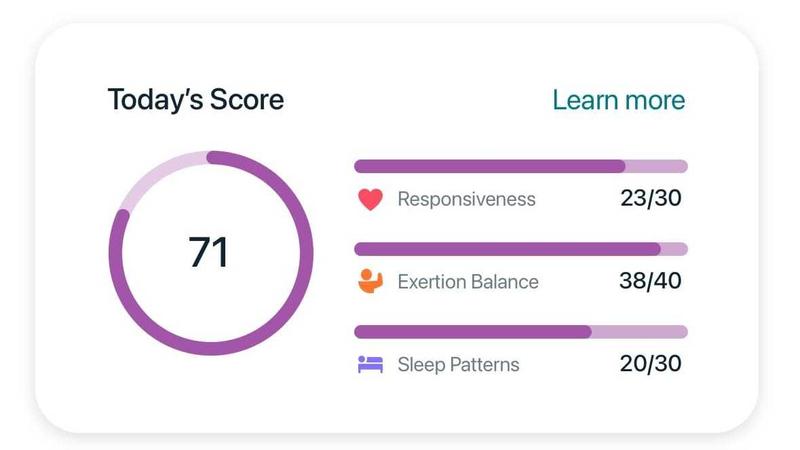800x450 pixels.
Task: Click the unfilled end of the Sleep Patterns bar
Action: click(x=640, y=332)
